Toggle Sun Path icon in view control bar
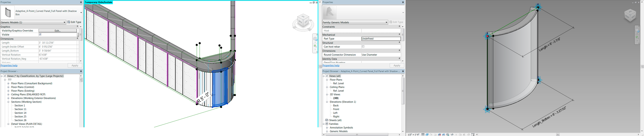The width and height of the screenshot is (644, 136). pyautogui.click(x=431, y=134)
